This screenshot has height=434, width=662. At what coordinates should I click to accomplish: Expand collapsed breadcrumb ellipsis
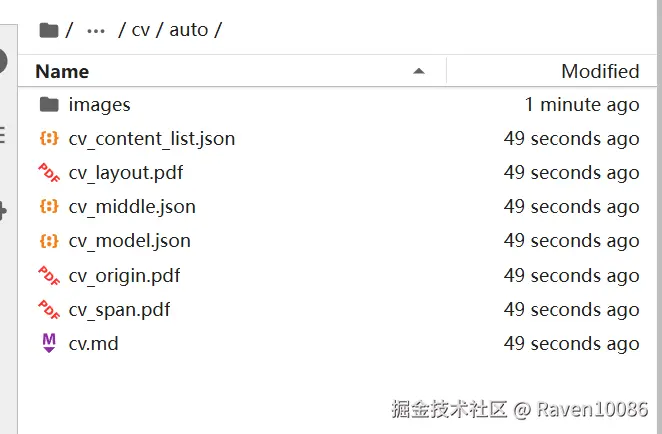(96, 30)
